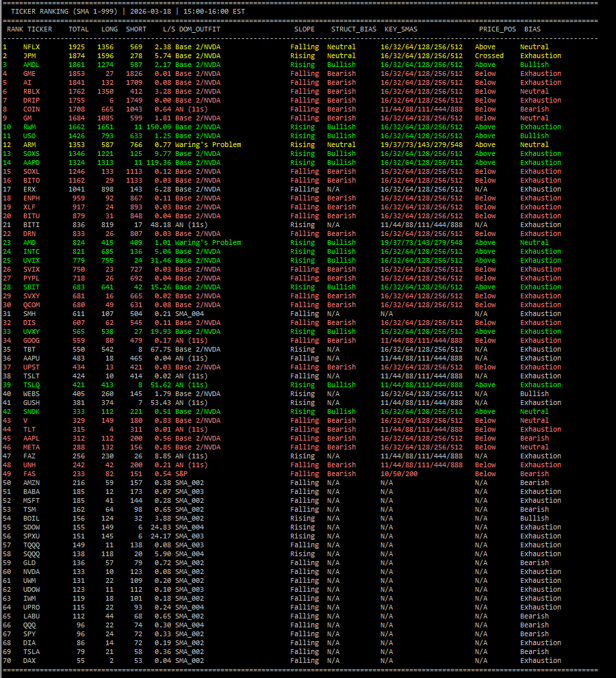Click the AMZN ticker name
This screenshot has height=678, width=616.
pyautogui.click(x=31, y=483)
